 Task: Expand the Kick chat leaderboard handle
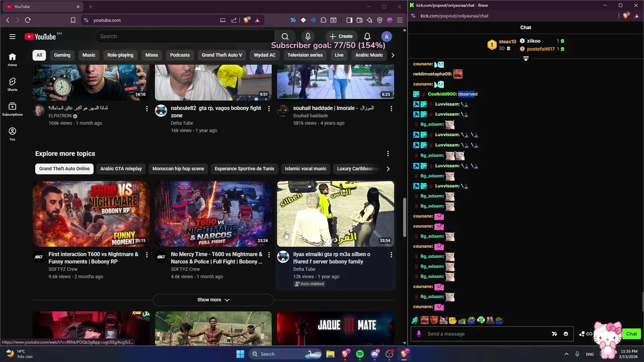[526, 59]
